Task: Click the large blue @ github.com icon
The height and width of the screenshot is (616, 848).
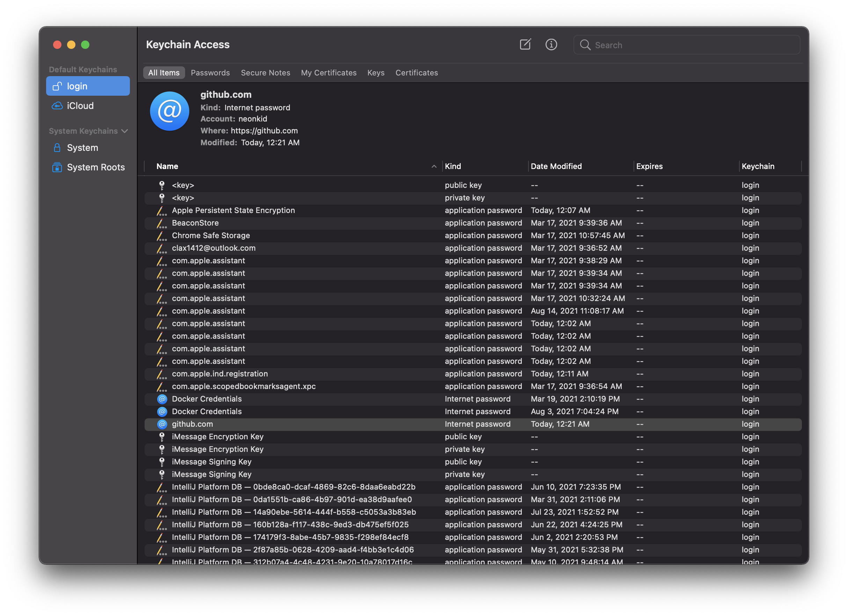Action: 169,111
